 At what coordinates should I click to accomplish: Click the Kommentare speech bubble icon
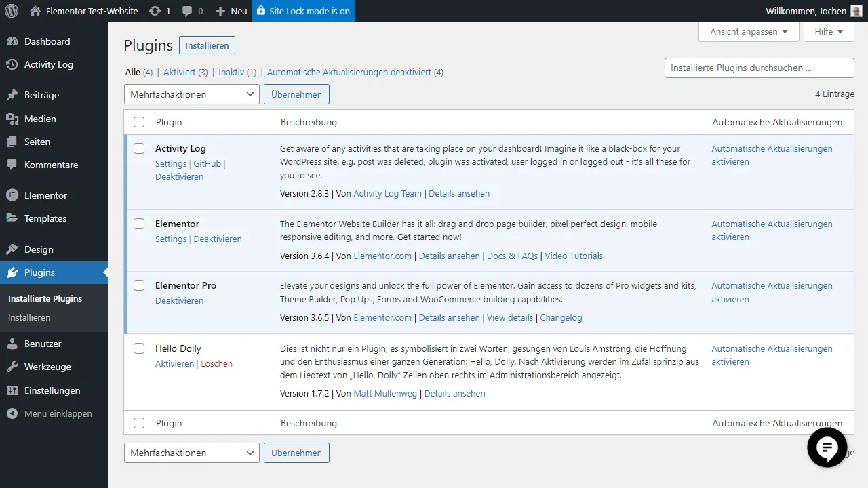12,165
